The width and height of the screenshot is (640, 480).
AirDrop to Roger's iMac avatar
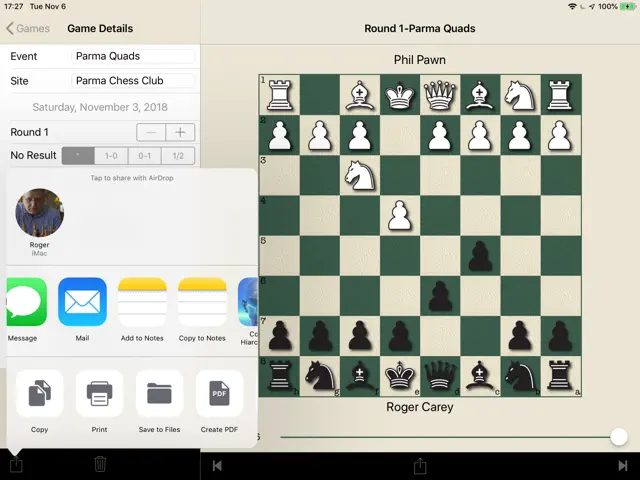tap(40, 213)
